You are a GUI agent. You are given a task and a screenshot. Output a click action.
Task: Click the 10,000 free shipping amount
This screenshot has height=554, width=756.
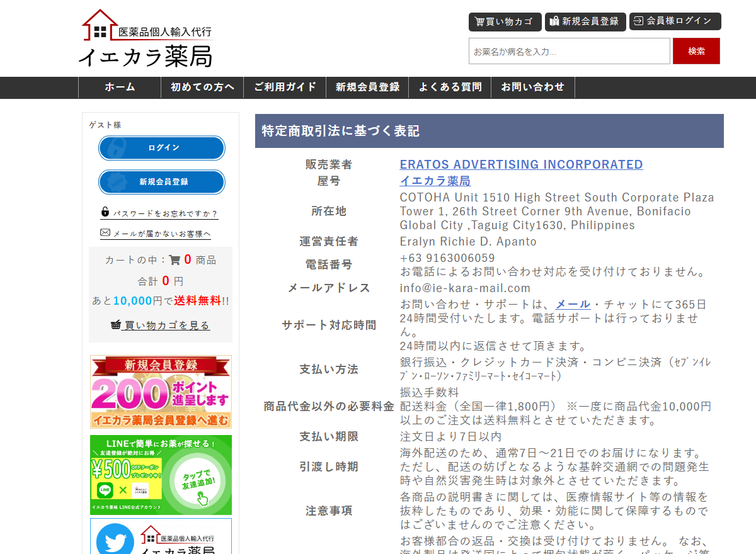[132, 301]
